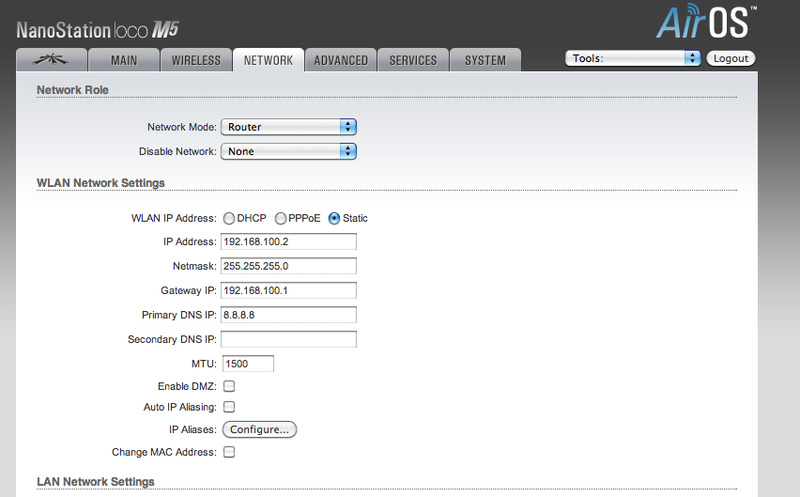800x497 pixels.
Task: Click the IP Aliases label
Action: pyautogui.click(x=193, y=430)
